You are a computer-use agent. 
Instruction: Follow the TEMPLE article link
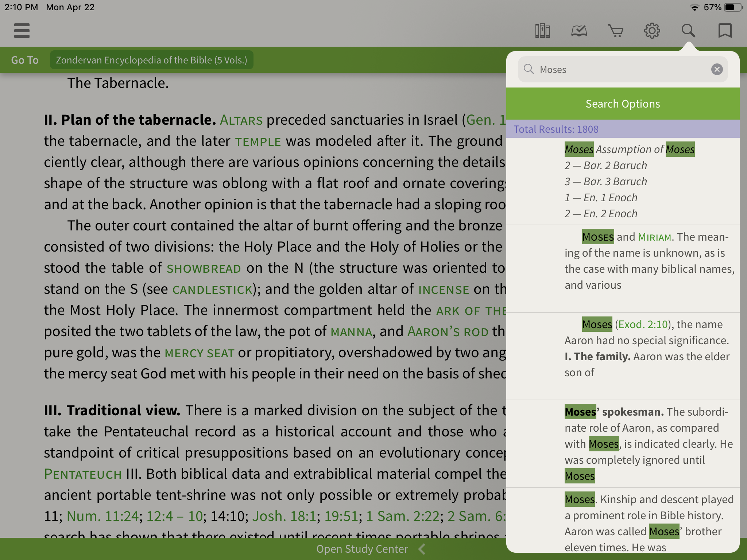(x=258, y=141)
